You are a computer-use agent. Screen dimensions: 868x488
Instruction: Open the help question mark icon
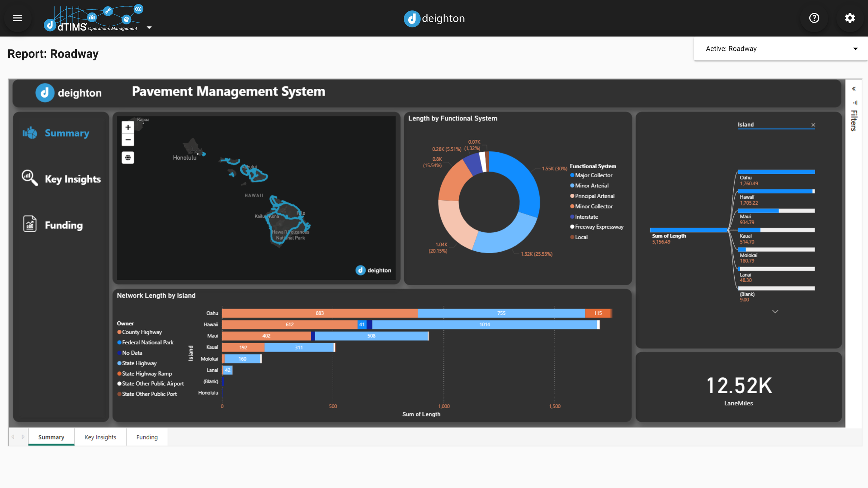click(814, 18)
